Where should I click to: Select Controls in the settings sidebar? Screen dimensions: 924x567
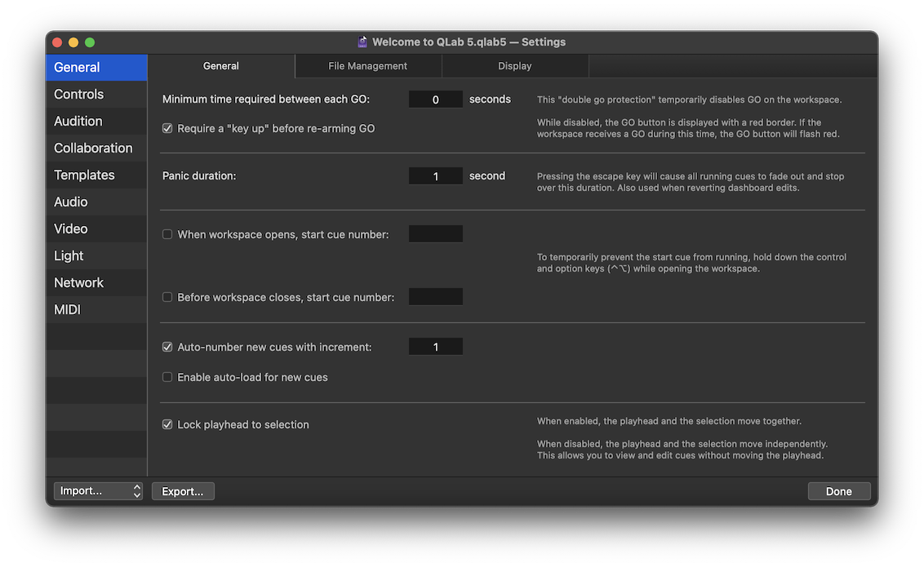79,94
